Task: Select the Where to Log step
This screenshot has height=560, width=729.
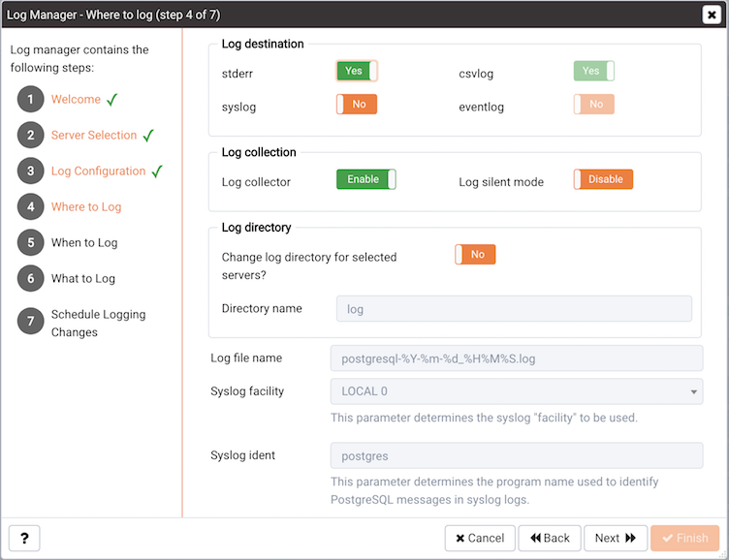Action: [86, 206]
